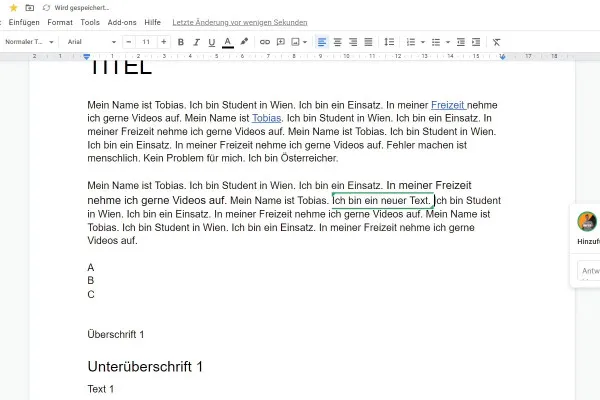
Task: Click the star icon to favorite the document
Action: coord(13,8)
